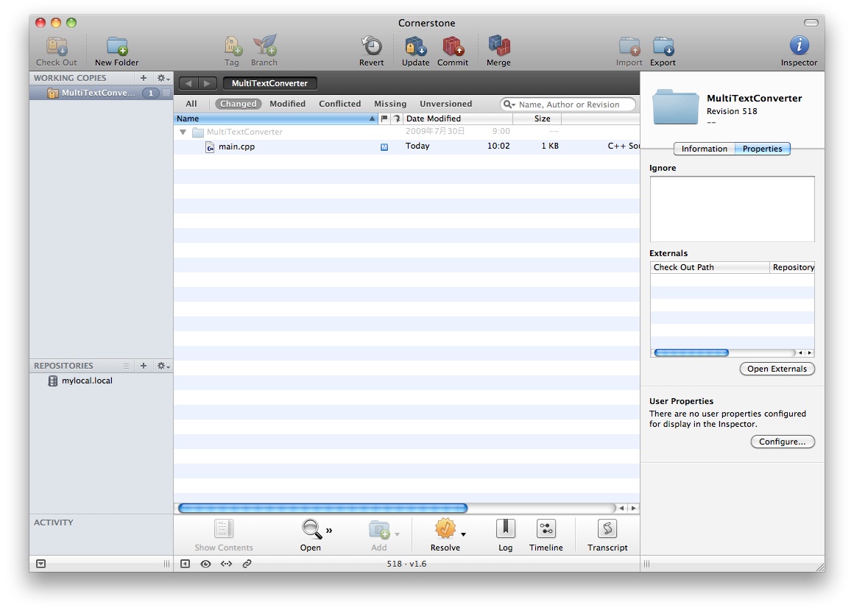
Task: Click file list horizontal scrollbar thumb
Action: click(323, 508)
